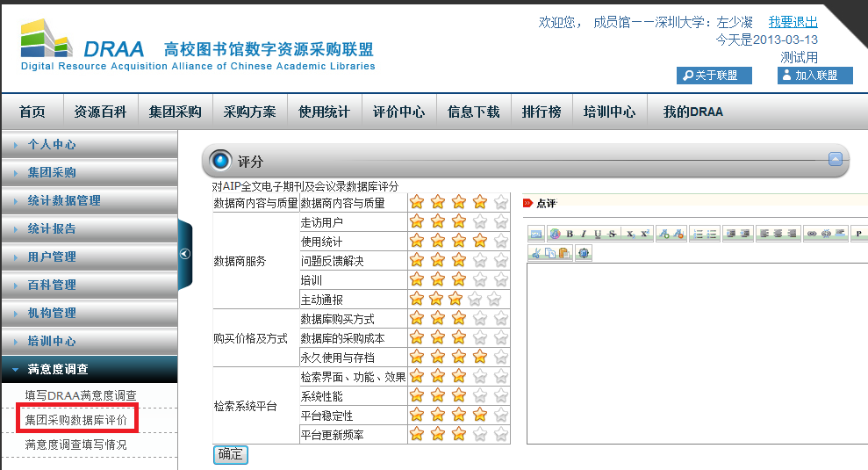Collapse the sidebar using the side arrow handle
Image resolution: width=868 pixels, height=470 pixels.
coord(184,253)
